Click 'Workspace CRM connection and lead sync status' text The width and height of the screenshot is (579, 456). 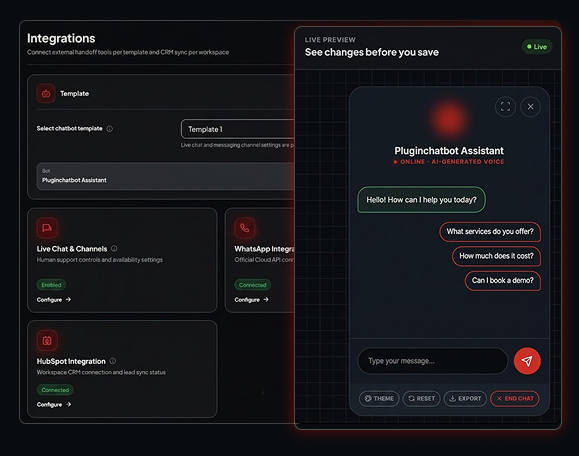click(x=101, y=372)
